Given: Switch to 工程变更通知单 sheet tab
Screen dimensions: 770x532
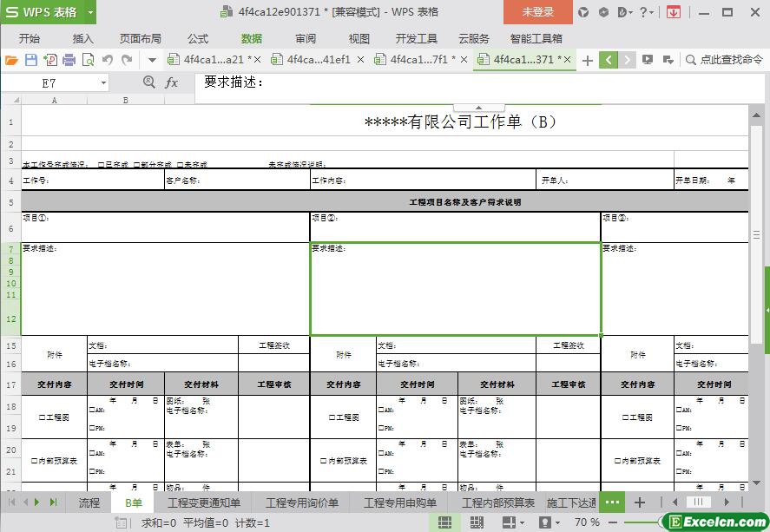Looking at the screenshot, I should point(204,502).
